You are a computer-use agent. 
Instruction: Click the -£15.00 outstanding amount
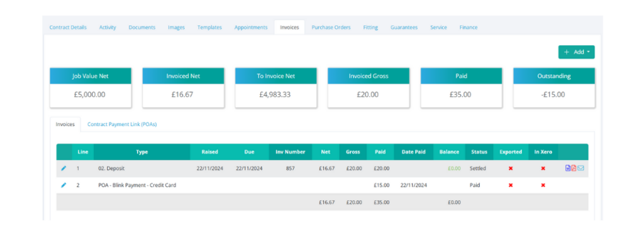(553, 95)
